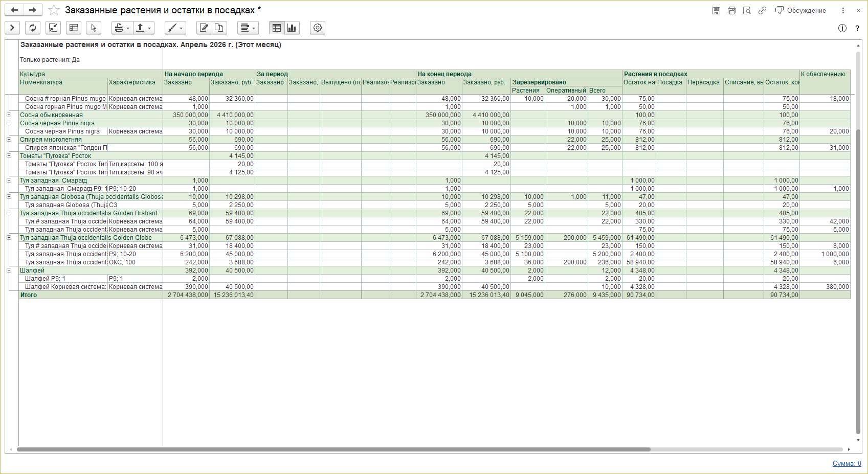Collapse the Шалфей group
The width and height of the screenshot is (868, 474).
(9, 270)
